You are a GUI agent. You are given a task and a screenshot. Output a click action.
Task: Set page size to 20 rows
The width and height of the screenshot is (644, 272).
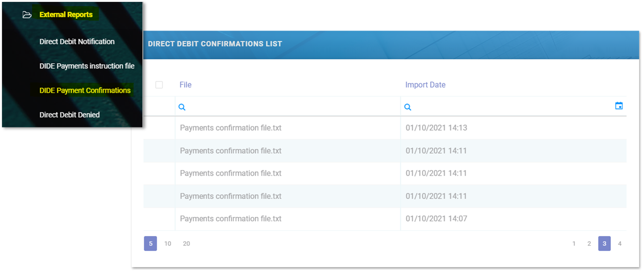point(187,244)
